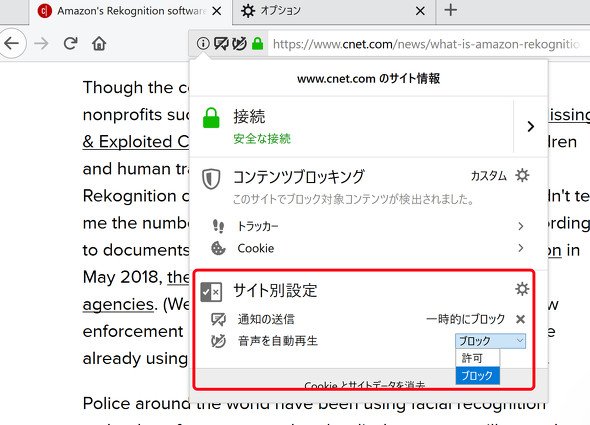Viewport: 590px width, 425px height.
Task: Open the '& Exploited C' article link
Action: 136,142
